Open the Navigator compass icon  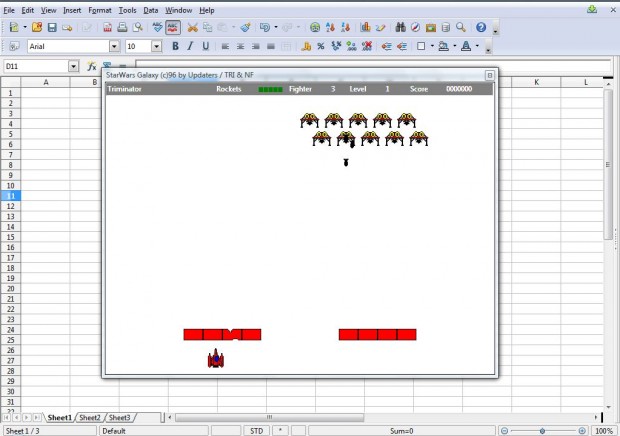click(415, 27)
